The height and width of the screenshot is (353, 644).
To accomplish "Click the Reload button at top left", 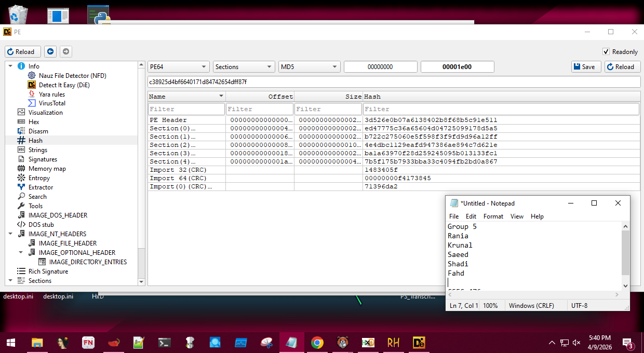I will pyautogui.click(x=23, y=52).
